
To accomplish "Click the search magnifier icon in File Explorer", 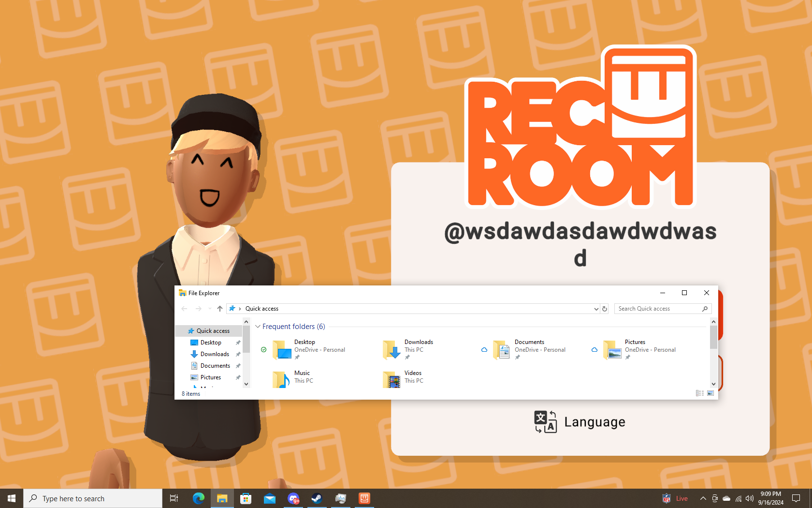I will tap(705, 309).
